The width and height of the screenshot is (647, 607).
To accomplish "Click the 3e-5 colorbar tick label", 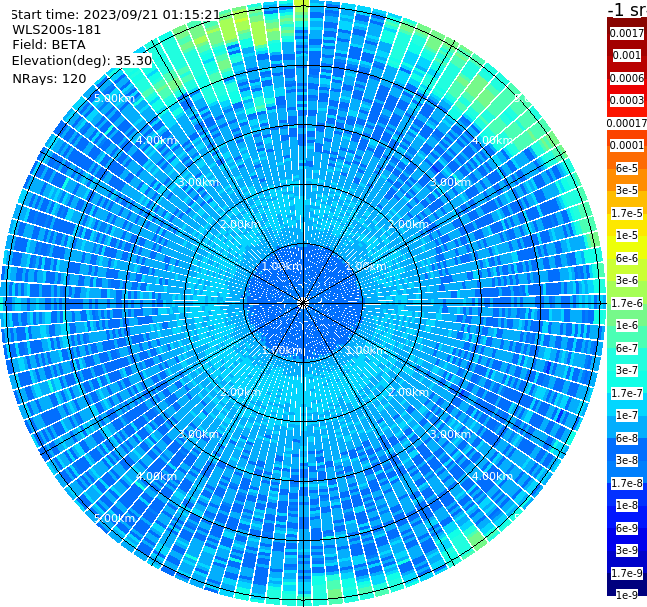I will pos(627,190).
